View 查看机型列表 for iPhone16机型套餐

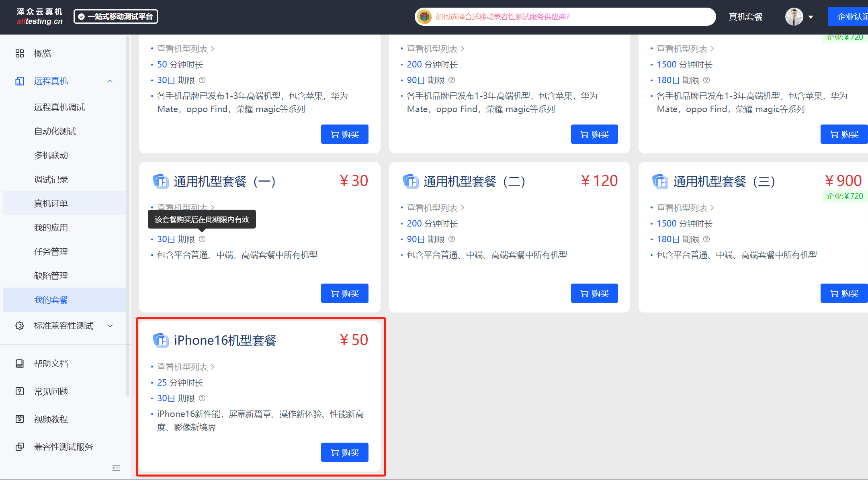(186, 367)
